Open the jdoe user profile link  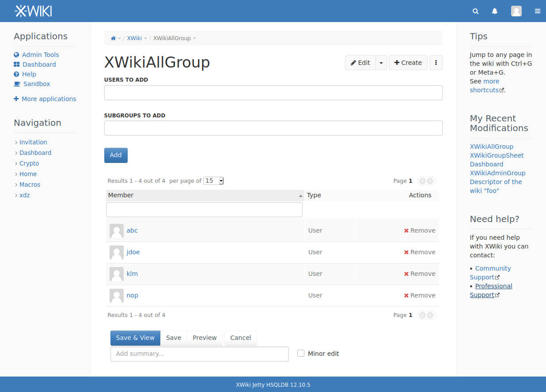point(133,252)
